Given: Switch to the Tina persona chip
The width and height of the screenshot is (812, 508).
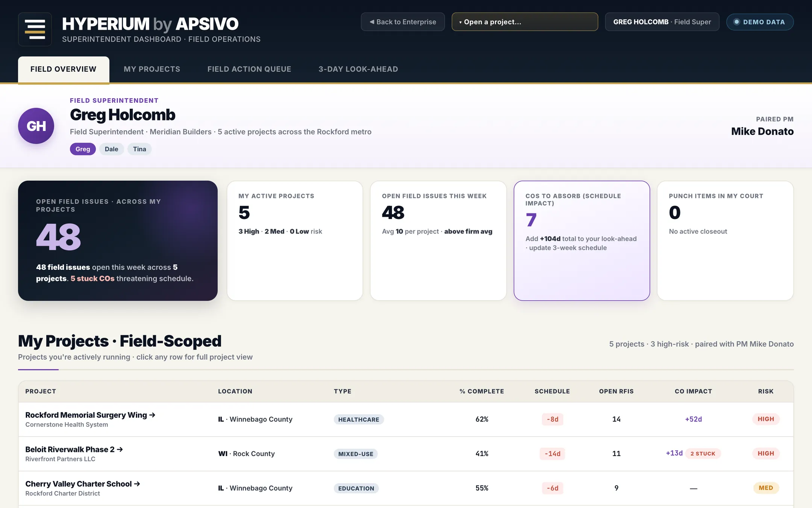Looking at the screenshot, I should 139,149.
